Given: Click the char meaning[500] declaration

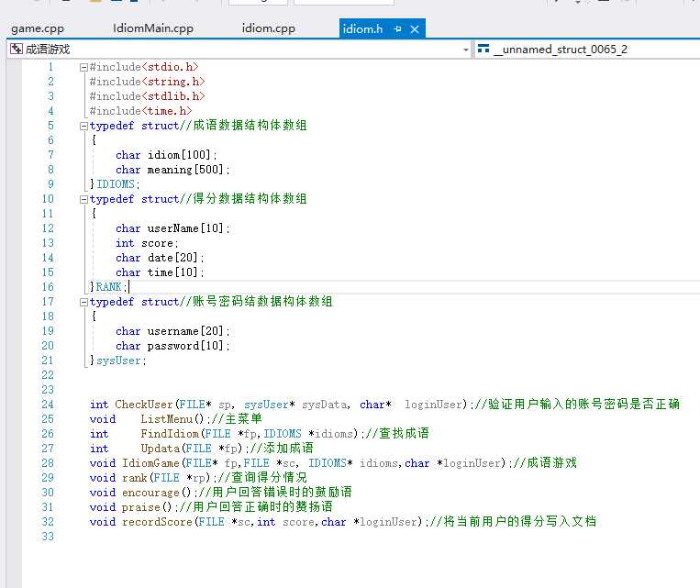Looking at the screenshot, I should tap(172, 170).
